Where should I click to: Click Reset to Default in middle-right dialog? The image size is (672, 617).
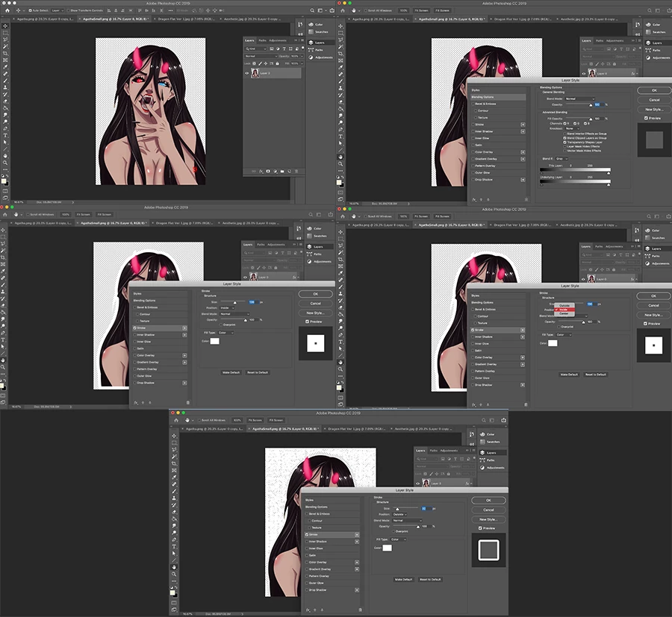[596, 375]
